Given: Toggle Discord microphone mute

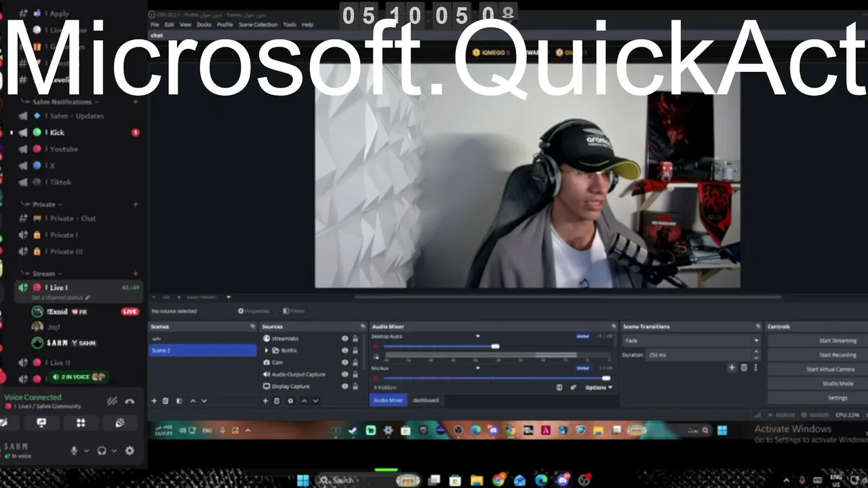Looking at the screenshot, I should (74, 451).
